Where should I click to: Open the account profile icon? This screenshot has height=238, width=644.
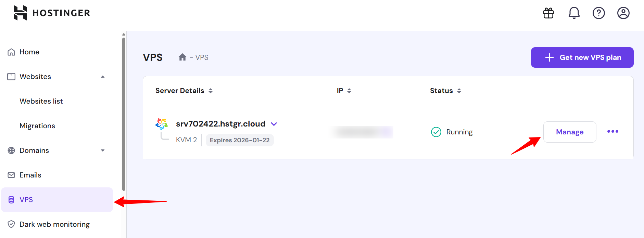pyautogui.click(x=623, y=13)
